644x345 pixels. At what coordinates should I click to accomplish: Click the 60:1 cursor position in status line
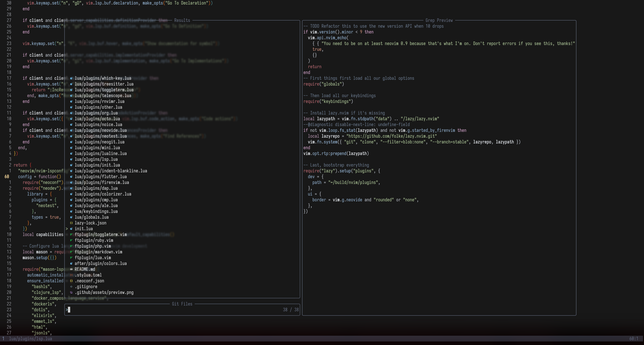click(x=634, y=339)
